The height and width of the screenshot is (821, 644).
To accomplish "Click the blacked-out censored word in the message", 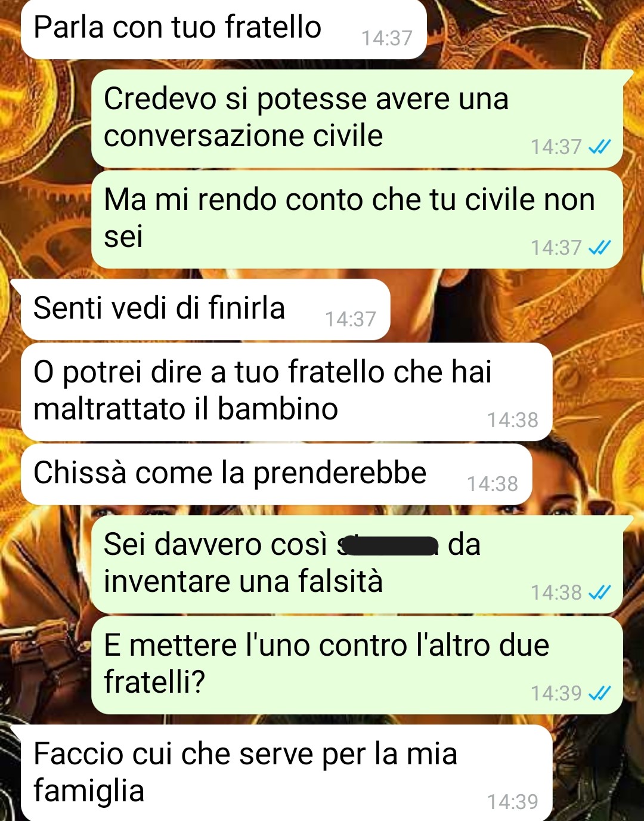I will click(389, 545).
